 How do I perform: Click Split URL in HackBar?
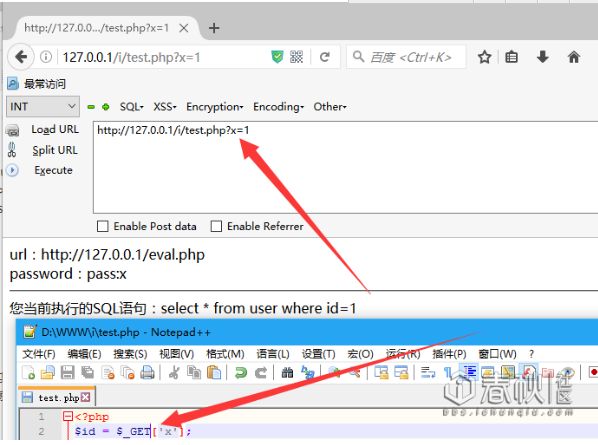55,150
